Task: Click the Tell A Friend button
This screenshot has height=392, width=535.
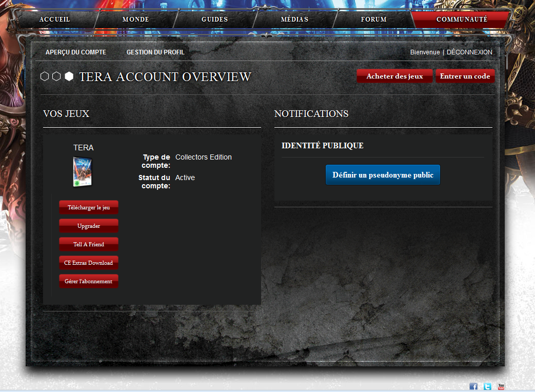Action: click(89, 244)
